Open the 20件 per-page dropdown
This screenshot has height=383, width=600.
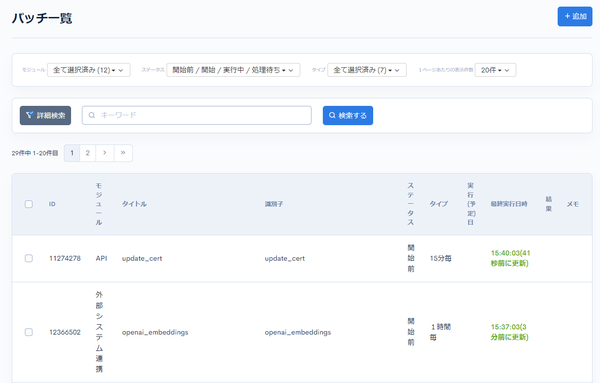pyautogui.click(x=495, y=70)
